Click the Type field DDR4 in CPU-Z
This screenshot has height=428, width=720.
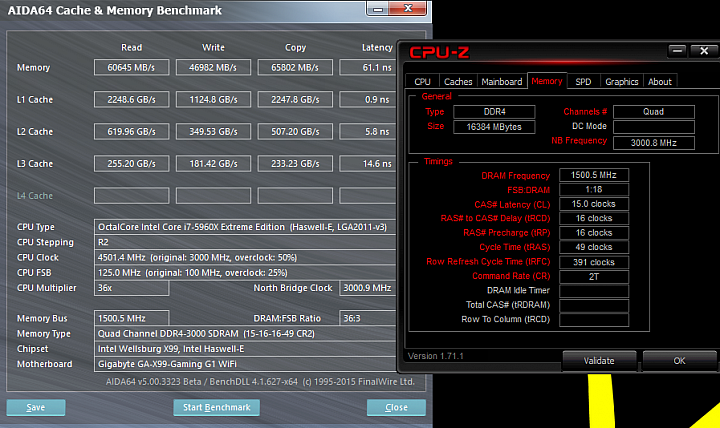click(494, 112)
